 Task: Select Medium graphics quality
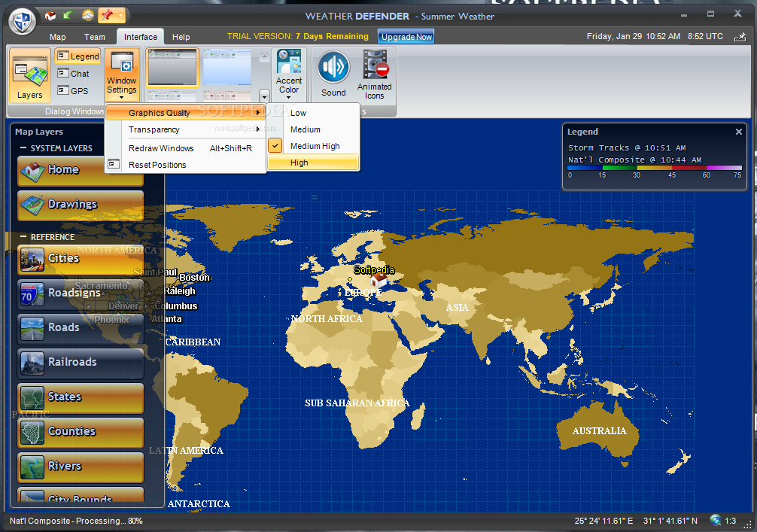[x=313, y=129]
